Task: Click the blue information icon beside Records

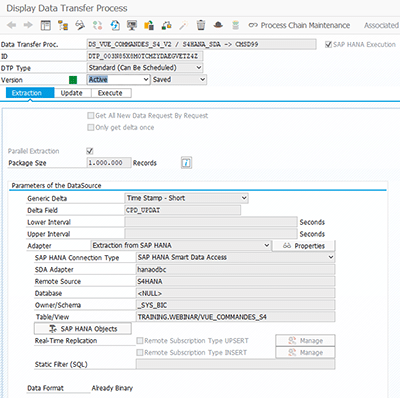Action: [186, 163]
